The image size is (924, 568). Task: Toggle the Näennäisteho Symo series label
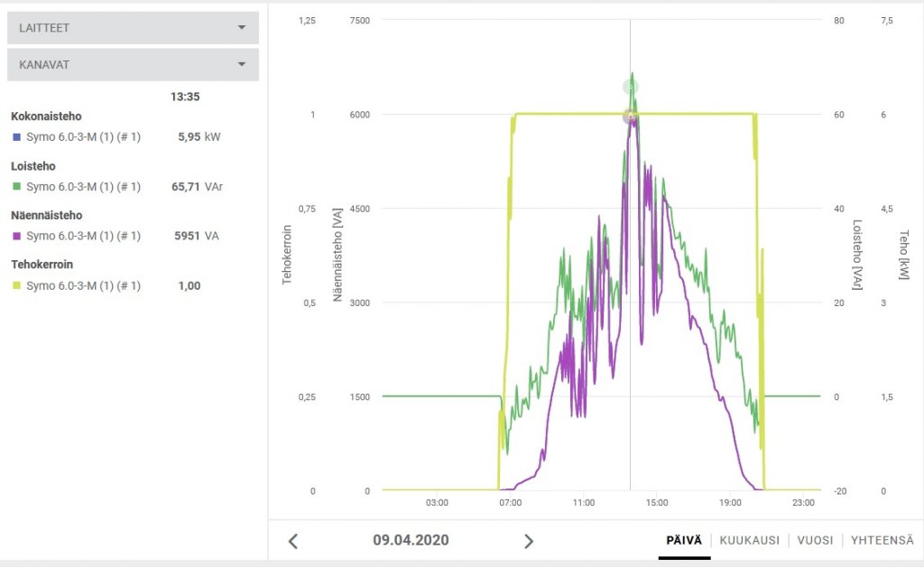pos(83,236)
